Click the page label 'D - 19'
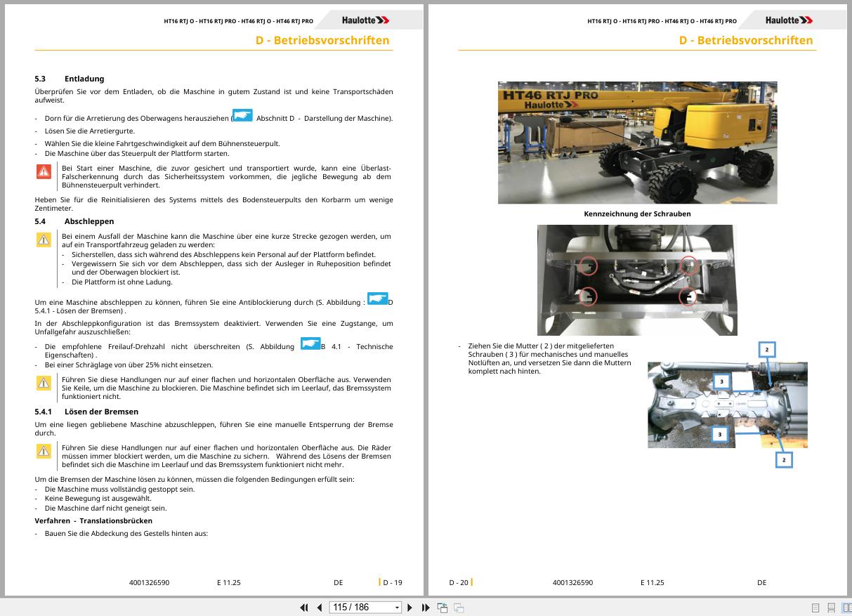This screenshot has width=852, height=616. tap(393, 582)
